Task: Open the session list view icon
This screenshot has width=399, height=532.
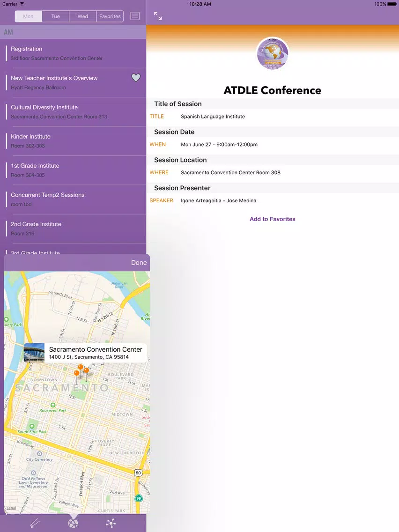Action: [135, 16]
